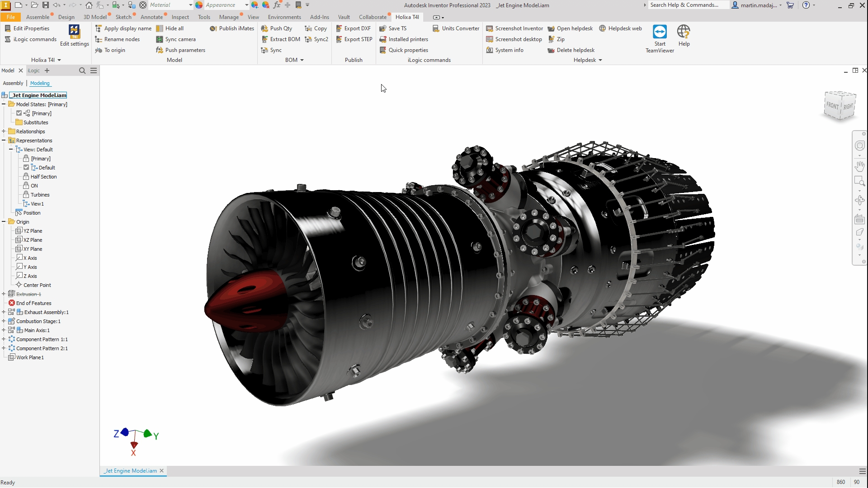
Task: Click the FRONT face of ViewCube
Action: point(832,105)
